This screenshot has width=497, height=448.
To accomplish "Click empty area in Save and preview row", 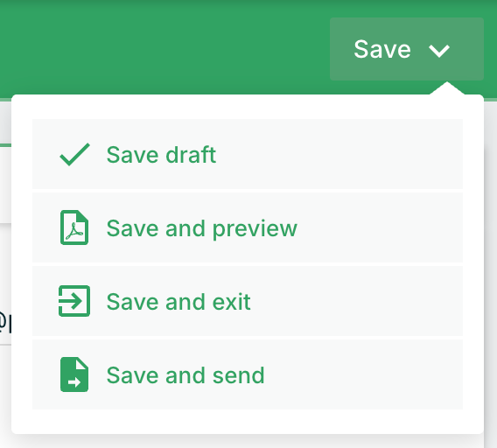I will coord(381,227).
